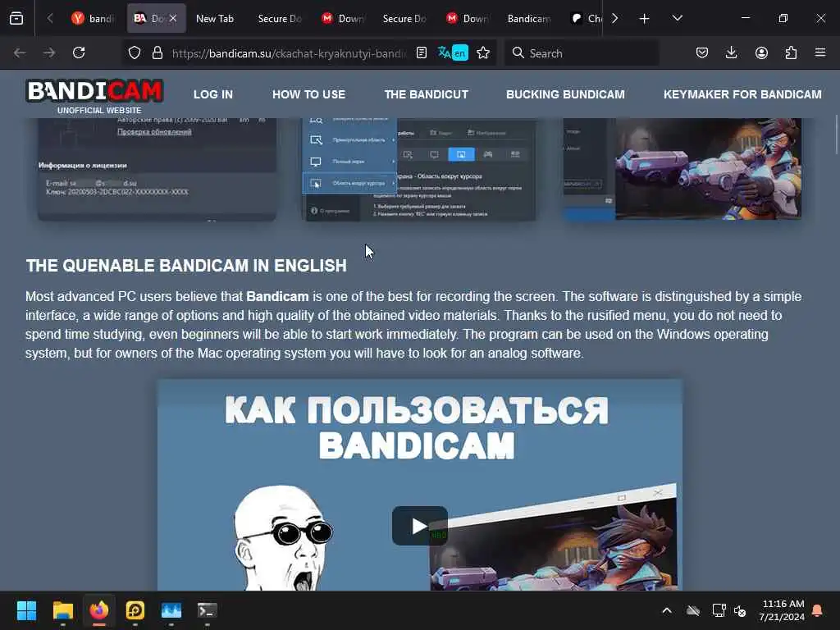The height and width of the screenshot is (630, 840).
Task: Open a new tab with plus button
Action: (x=645, y=19)
